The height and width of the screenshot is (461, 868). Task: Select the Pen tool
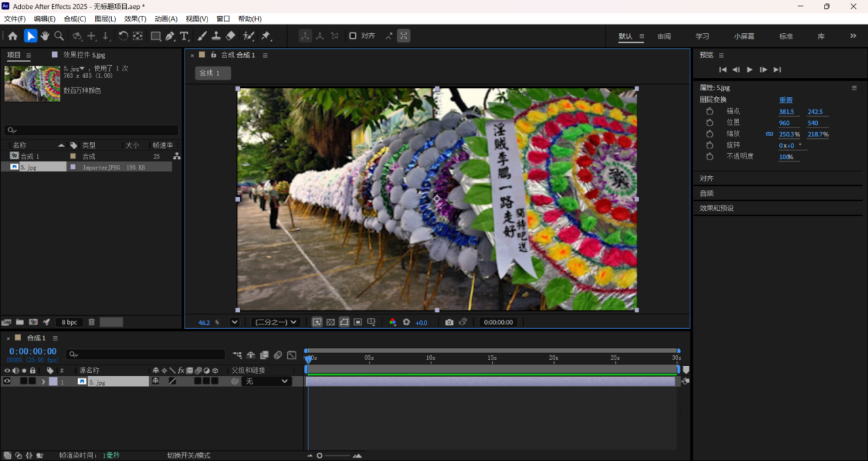(170, 36)
